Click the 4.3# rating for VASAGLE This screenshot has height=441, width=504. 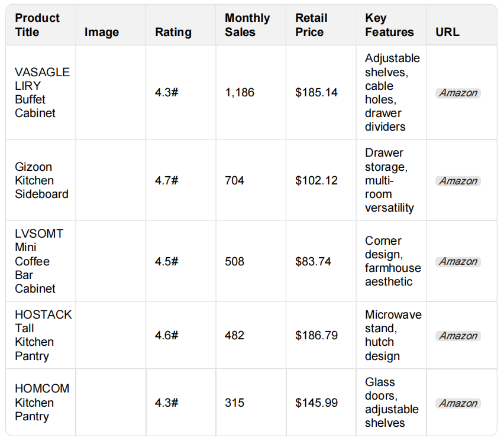click(166, 92)
